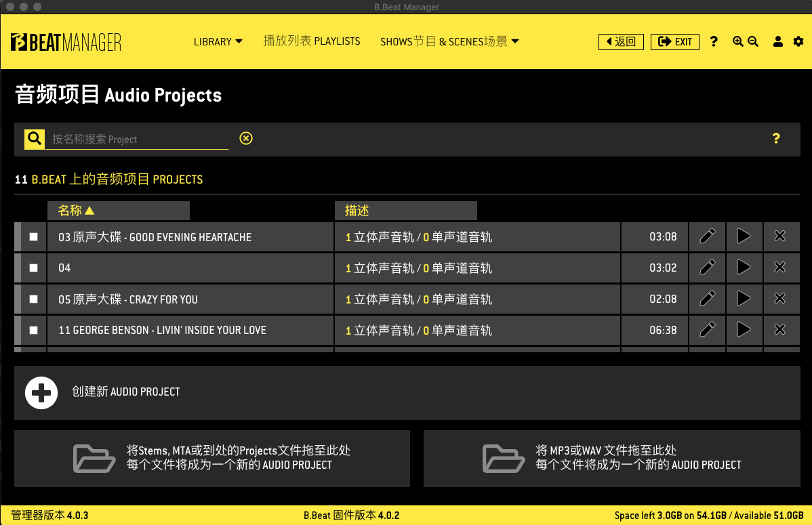Screen dimensions: 812x525
Task: Click the manager version 4.0.3 text
Action: 49,515
